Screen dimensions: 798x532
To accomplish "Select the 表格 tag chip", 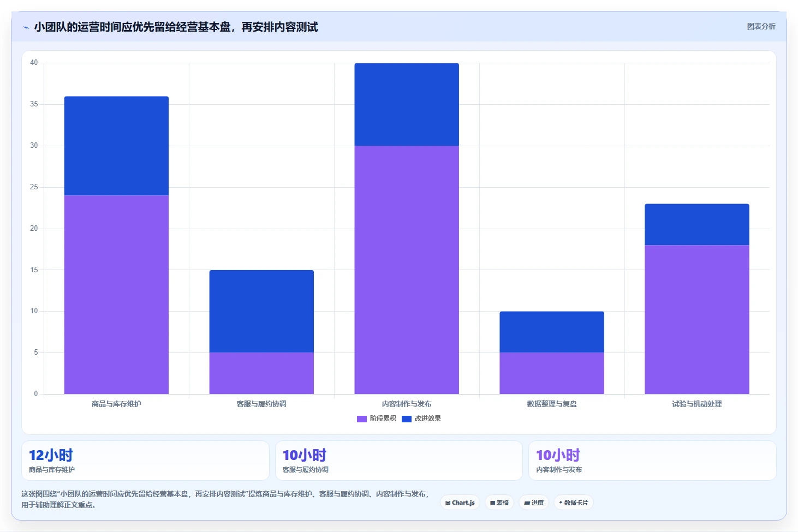I will point(499,503).
